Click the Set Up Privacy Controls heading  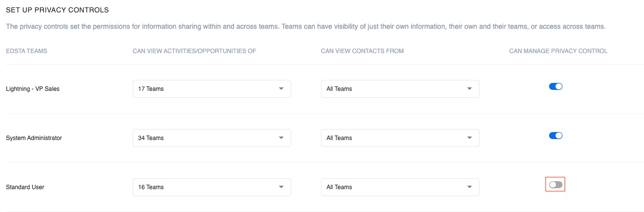pos(57,10)
